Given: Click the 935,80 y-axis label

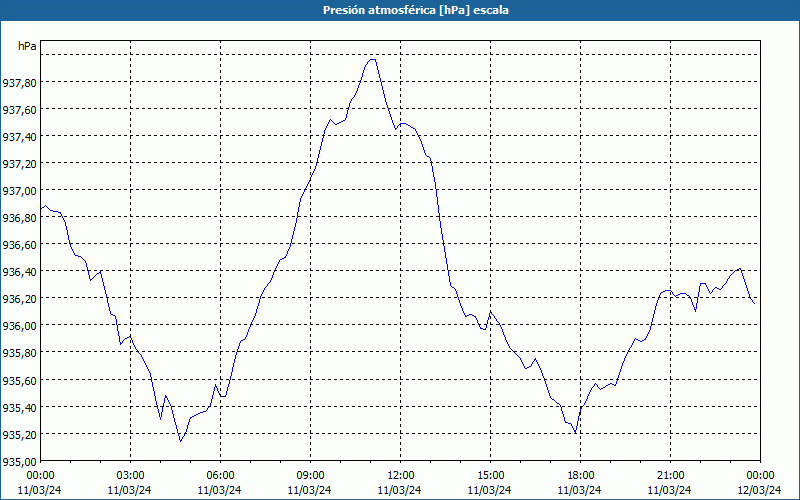Looking at the screenshot, I should click(x=19, y=353).
